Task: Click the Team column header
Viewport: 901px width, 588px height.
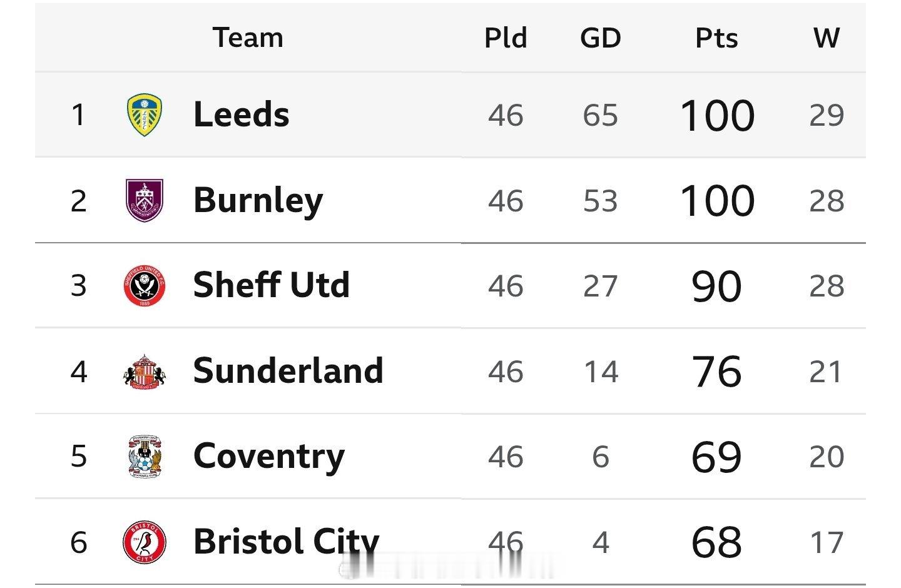Action: coord(248,38)
